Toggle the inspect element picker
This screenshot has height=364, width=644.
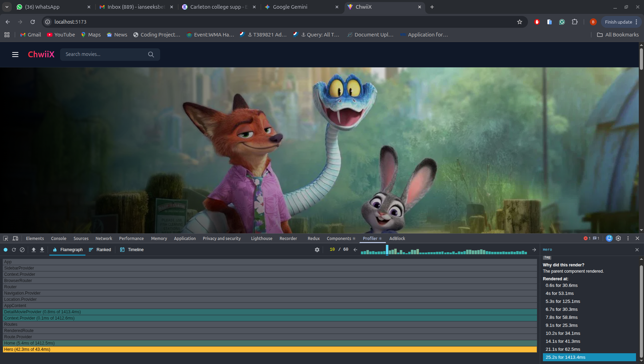(6, 238)
